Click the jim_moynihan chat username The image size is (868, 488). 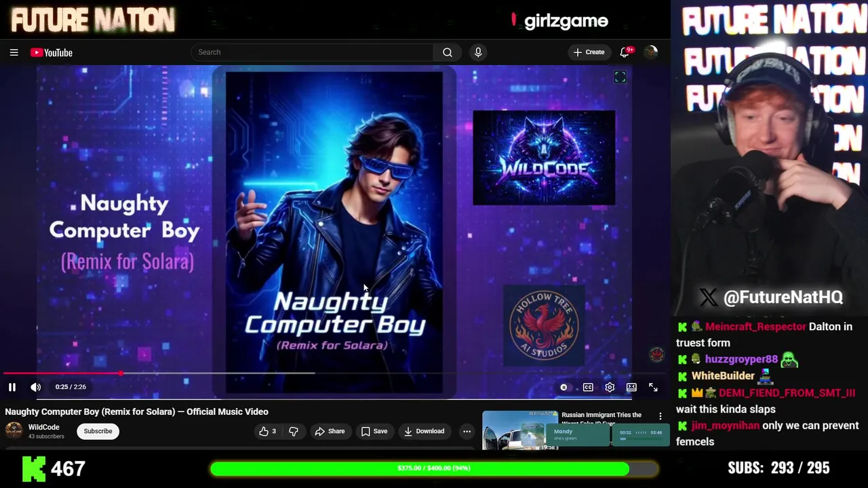(726, 426)
